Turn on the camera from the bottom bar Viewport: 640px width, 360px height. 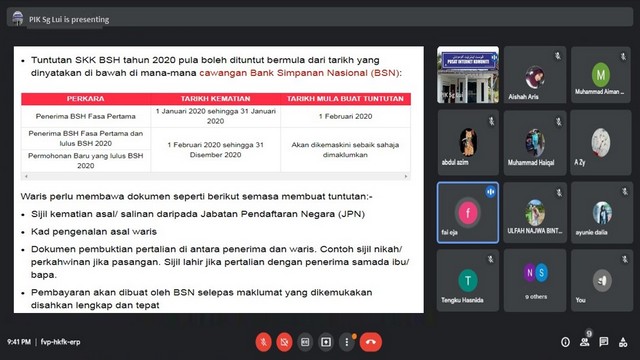[284, 342]
